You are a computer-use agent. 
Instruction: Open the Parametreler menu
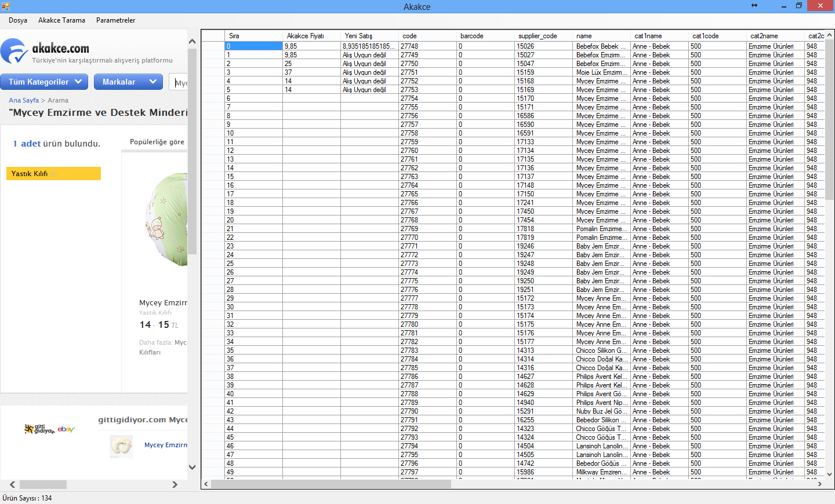click(x=116, y=20)
